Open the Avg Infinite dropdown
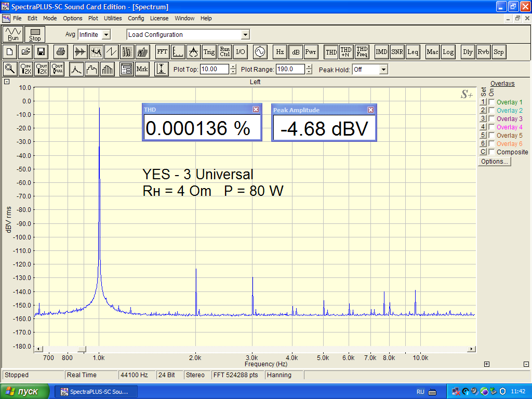 point(106,35)
